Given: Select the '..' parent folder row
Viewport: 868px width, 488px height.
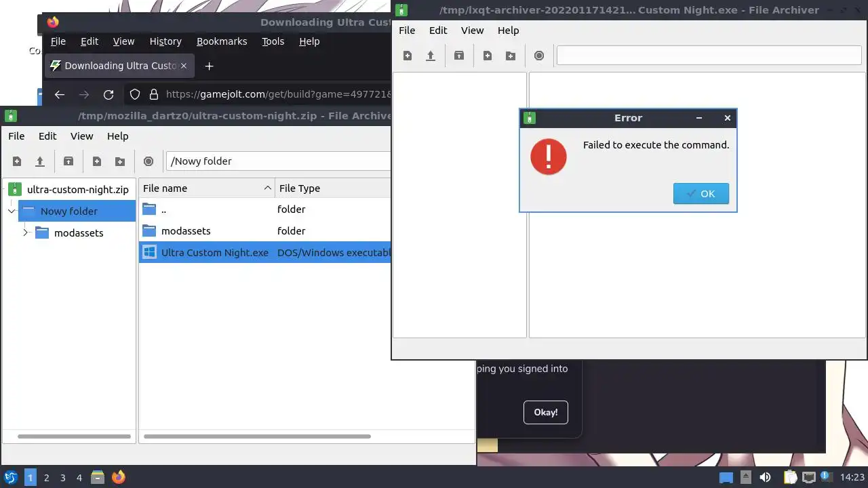Looking at the screenshot, I should pos(265,209).
